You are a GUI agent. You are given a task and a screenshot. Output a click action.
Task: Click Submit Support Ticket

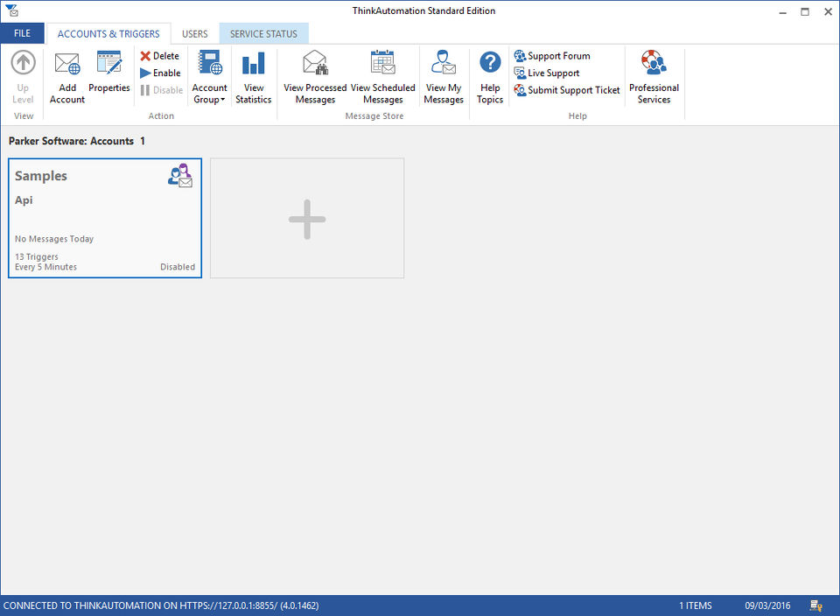[567, 90]
